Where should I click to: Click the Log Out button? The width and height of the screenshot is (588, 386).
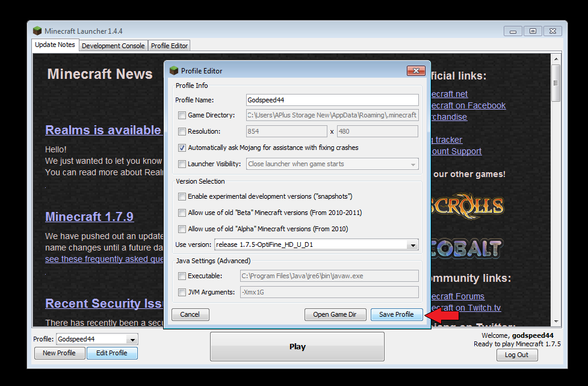517,355
